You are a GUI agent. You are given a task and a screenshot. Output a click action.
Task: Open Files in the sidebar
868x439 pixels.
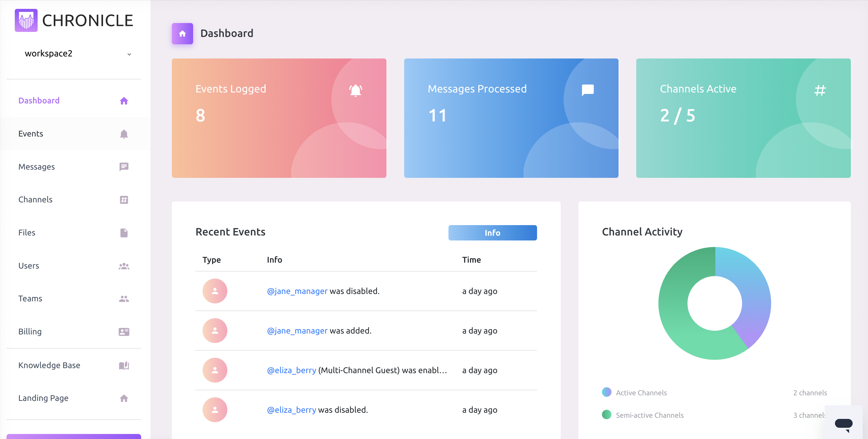click(x=27, y=232)
